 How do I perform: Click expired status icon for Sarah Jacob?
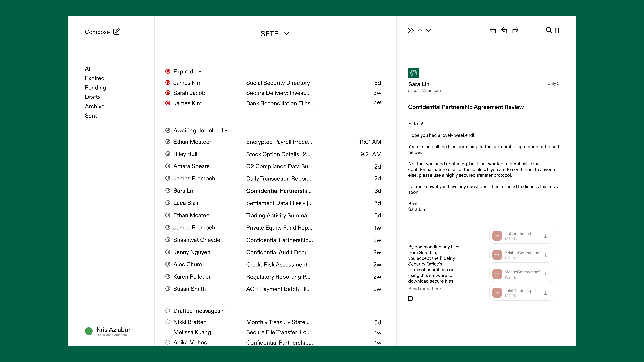coord(168,93)
